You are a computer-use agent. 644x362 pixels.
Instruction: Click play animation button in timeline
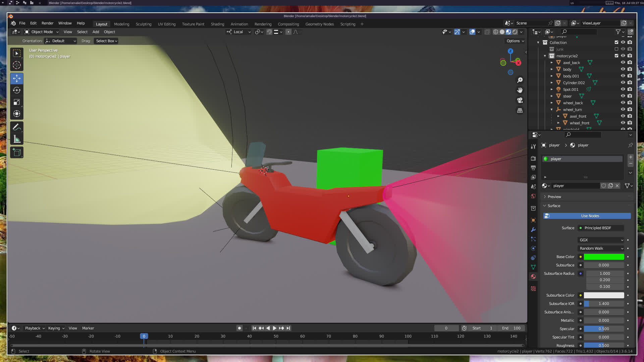(275, 328)
